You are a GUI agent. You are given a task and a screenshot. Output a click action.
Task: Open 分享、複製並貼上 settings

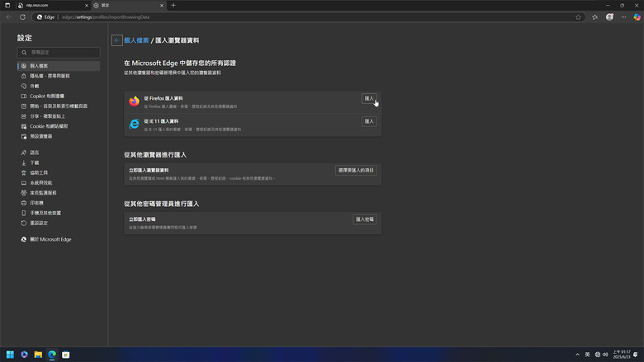click(x=59, y=116)
